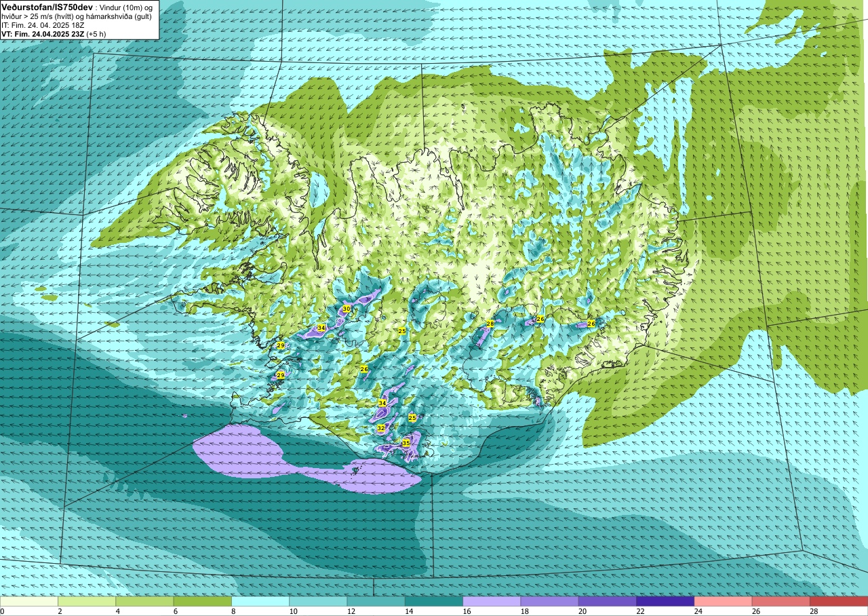Image resolution: width=868 pixels, height=616 pixels.
Task: Select the 26–28 m/s salmon legend swatch
Action: coord(781,601)
